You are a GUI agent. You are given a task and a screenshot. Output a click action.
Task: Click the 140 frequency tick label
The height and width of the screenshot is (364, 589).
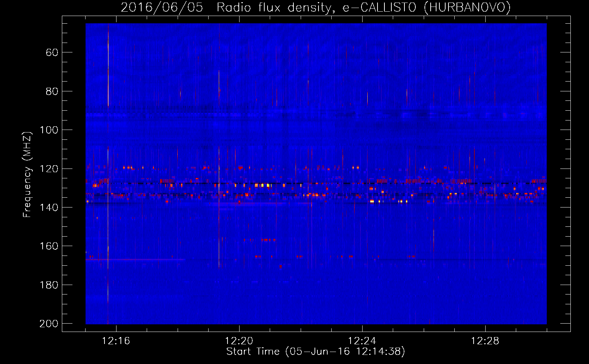point(49,207)
